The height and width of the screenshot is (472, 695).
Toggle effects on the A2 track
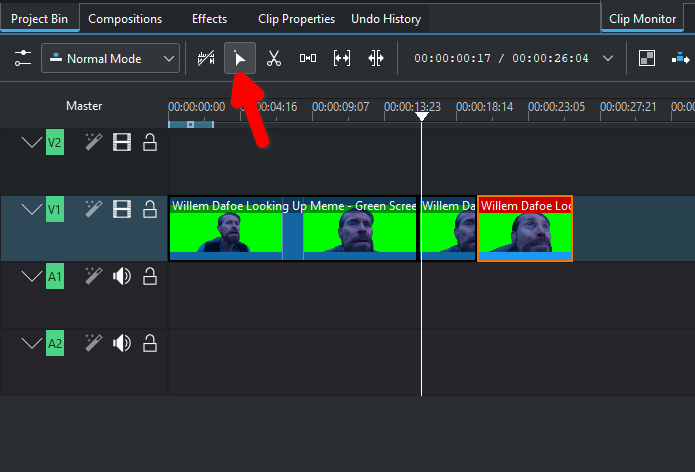click(x=94, y=343)
